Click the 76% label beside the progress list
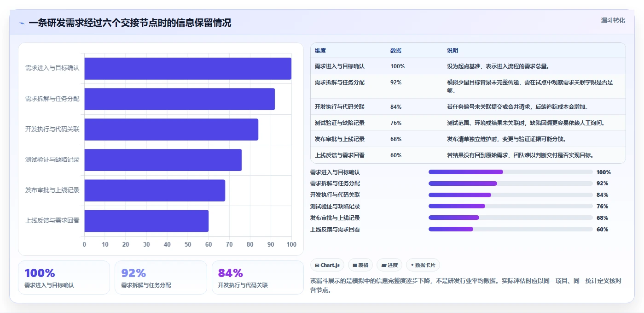Viewport: 644px width, 313px height. [602, 207]
